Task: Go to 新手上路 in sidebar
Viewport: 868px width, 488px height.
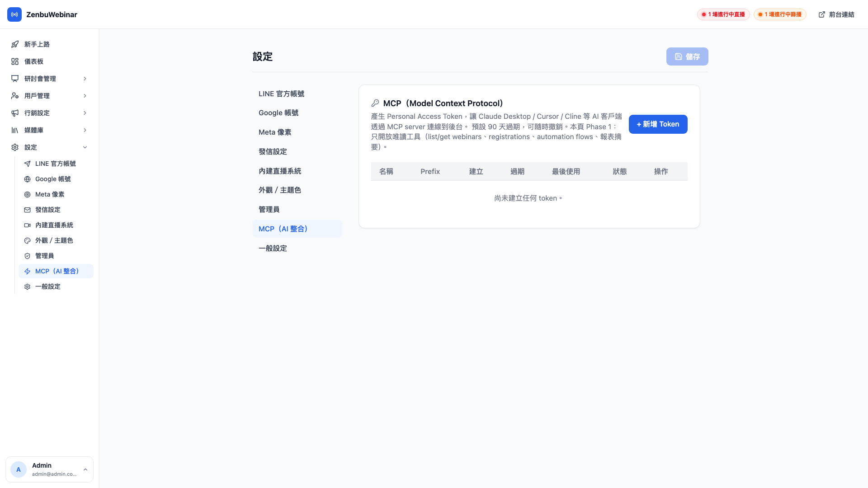Action: (50, 44)
